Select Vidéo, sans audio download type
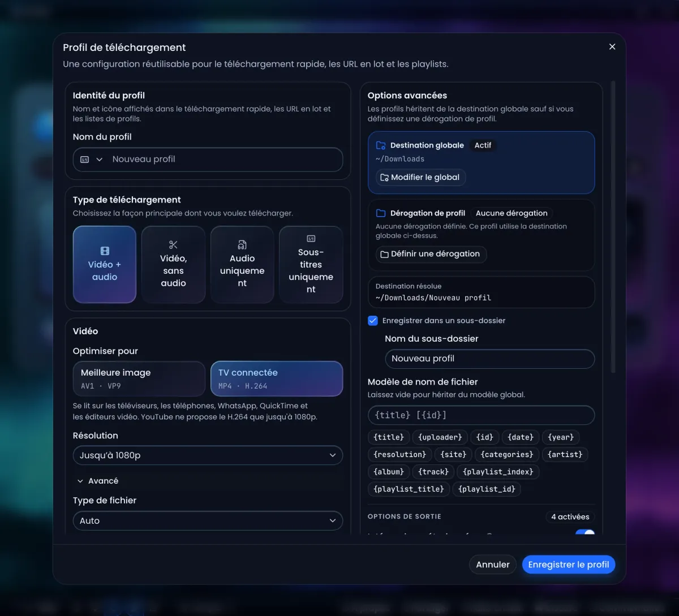Screen dimensions: 679x616 (173, 265)
